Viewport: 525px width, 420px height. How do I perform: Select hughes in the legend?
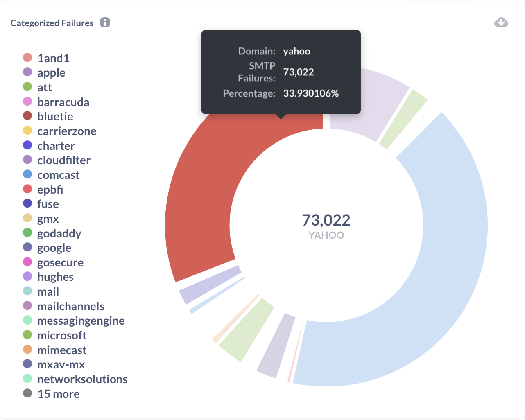(48, 277)
